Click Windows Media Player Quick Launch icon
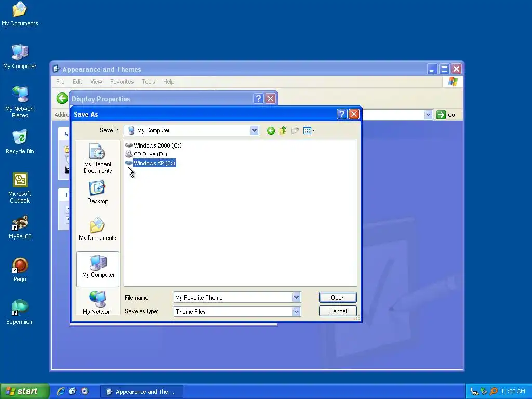Screen dimensions: 532x399 [x=85, y=391]
